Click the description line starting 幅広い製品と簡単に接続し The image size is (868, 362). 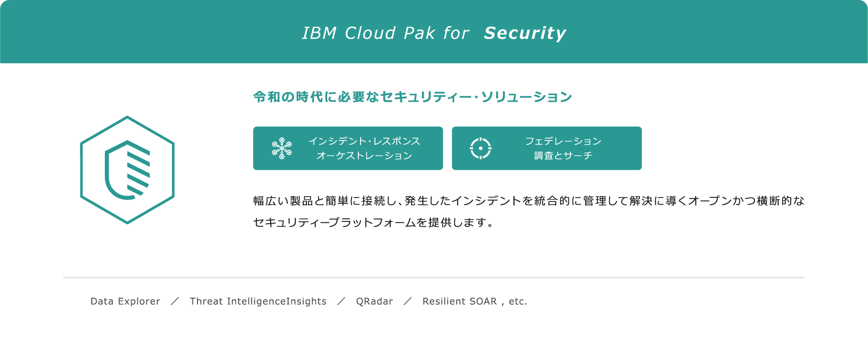529,201
